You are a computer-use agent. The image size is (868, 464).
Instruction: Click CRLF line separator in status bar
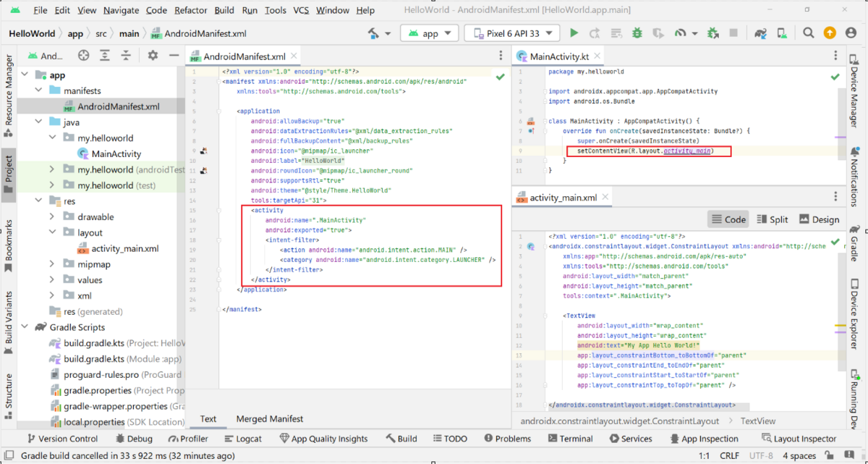coord(729,456)
